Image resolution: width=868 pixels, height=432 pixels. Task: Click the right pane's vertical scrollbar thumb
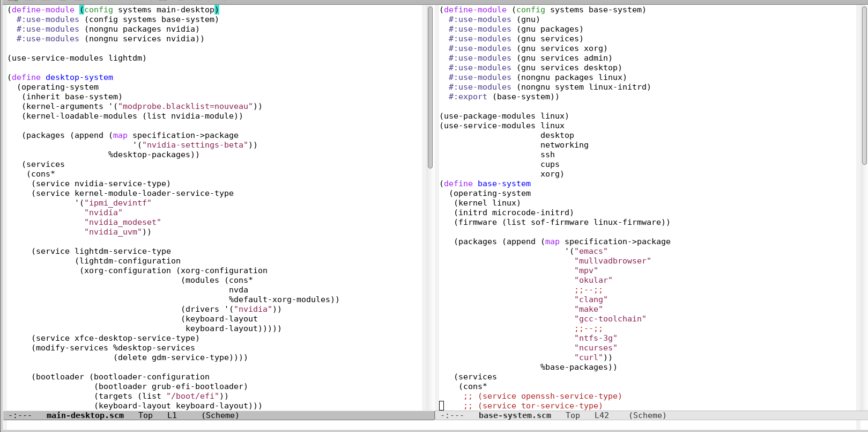point(864,86)
